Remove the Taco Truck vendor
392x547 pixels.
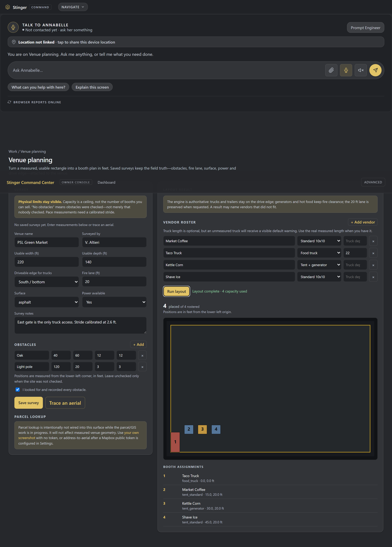tap(373, 253)
